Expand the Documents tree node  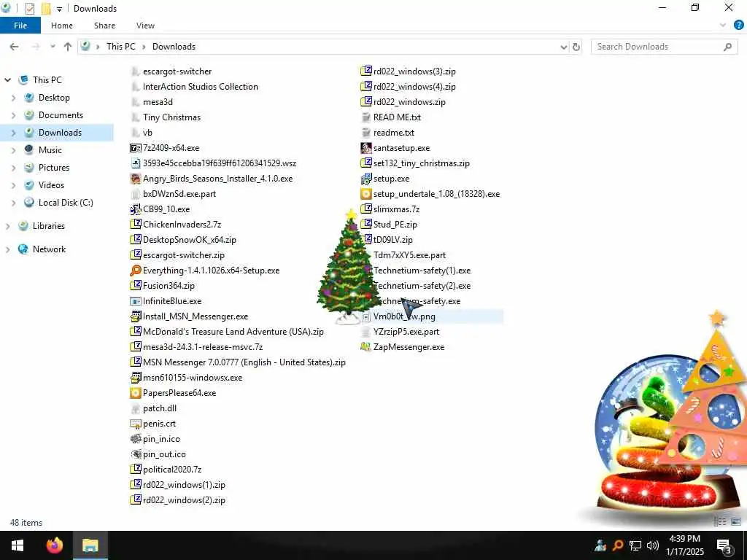pyautogui.click(x=13, y=115)
